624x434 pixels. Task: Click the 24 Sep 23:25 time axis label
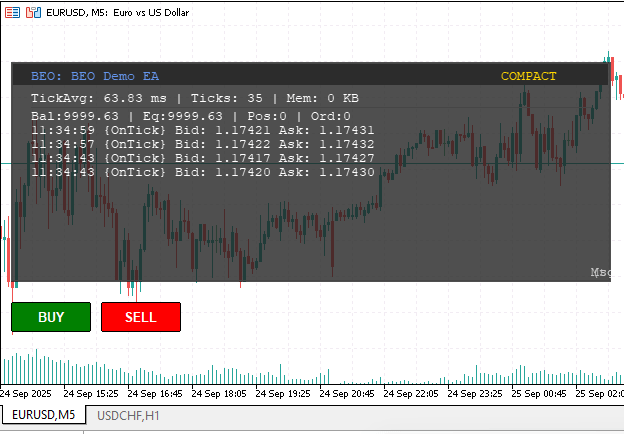pos(475,393)
